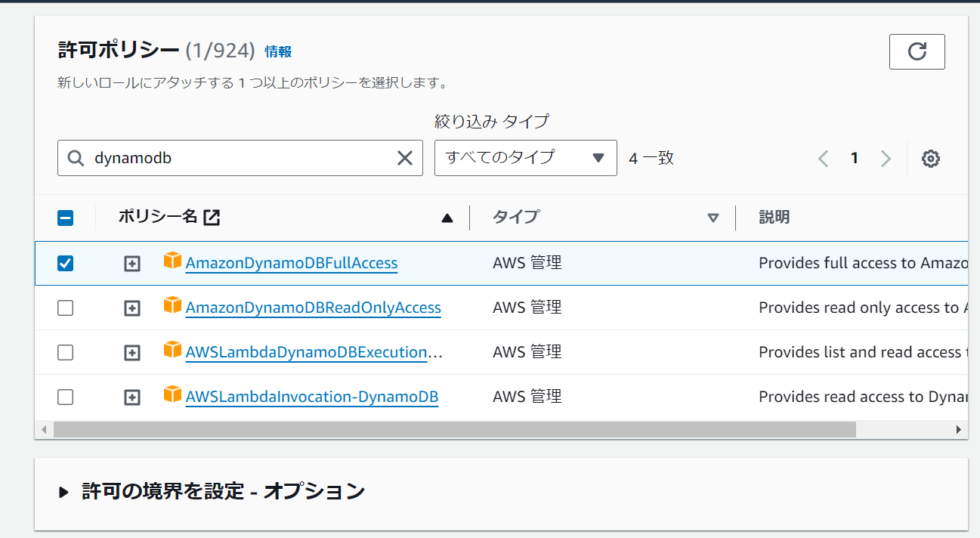Click page number 1 in pagination

pos(855,158)
